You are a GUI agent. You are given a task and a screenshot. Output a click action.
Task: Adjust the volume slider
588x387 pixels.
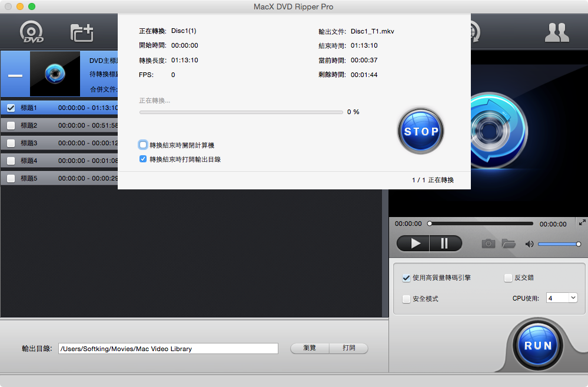coord(559,244)
